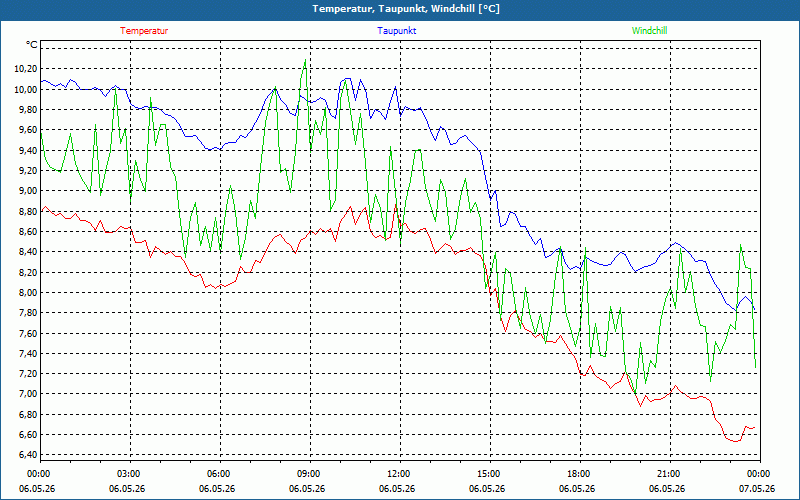The height and width of the screenshot is (500, 800).
Task: Click the '06.05.26' date under 21:00
Action: 667,489
